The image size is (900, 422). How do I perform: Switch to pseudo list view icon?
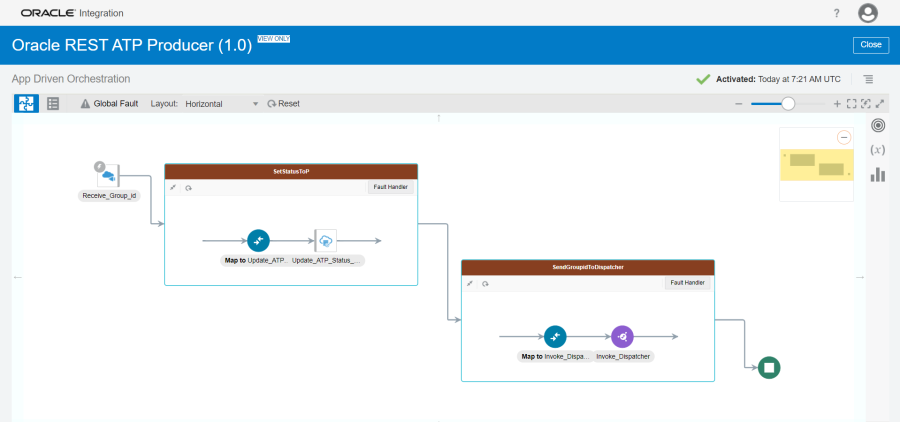click(x=53, y=103)
